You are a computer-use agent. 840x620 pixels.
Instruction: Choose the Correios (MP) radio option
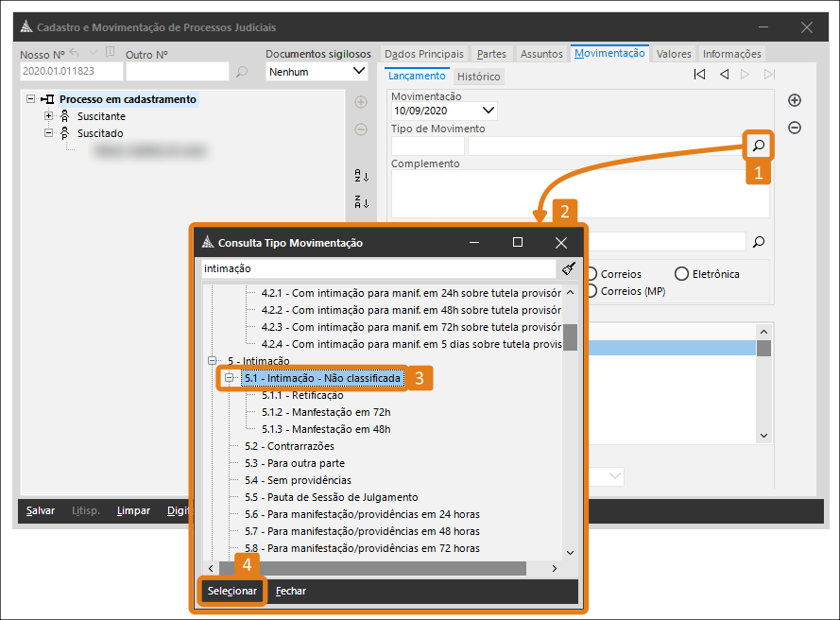click(592, 291)
